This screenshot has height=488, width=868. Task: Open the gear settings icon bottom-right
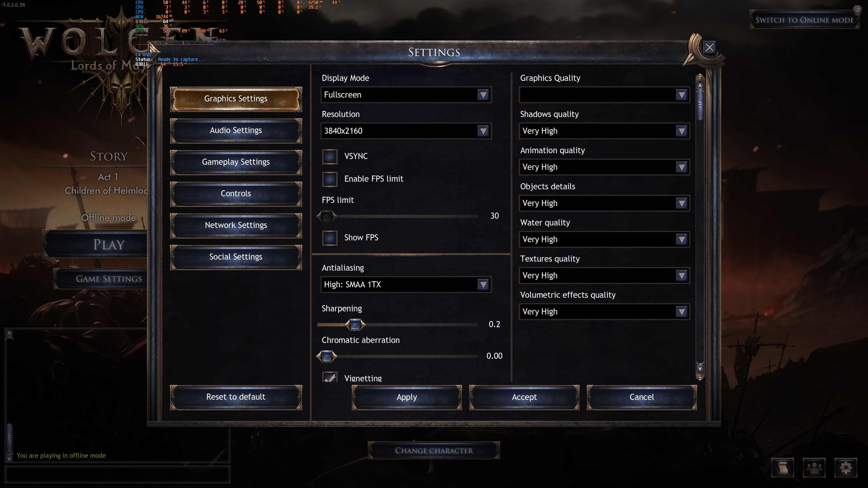(845, 467)
